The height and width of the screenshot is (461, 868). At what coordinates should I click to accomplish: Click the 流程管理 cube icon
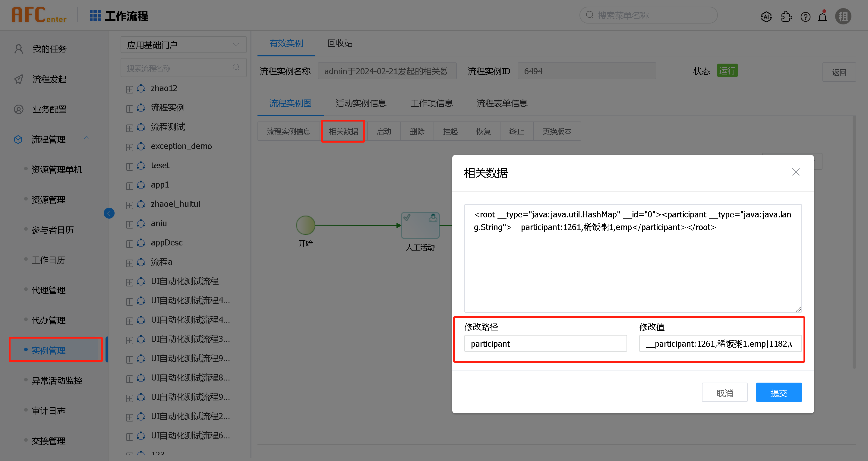[x=18, y=139]
